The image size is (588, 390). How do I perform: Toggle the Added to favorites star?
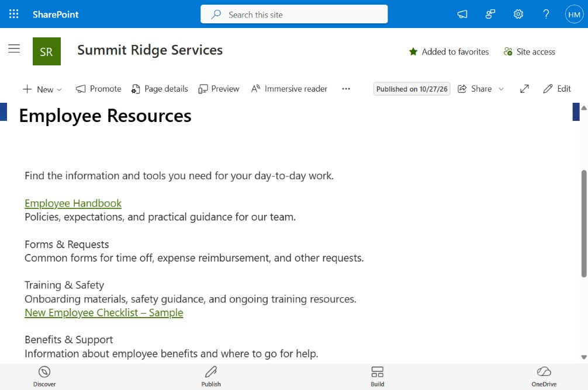click(x=449, y=52)
